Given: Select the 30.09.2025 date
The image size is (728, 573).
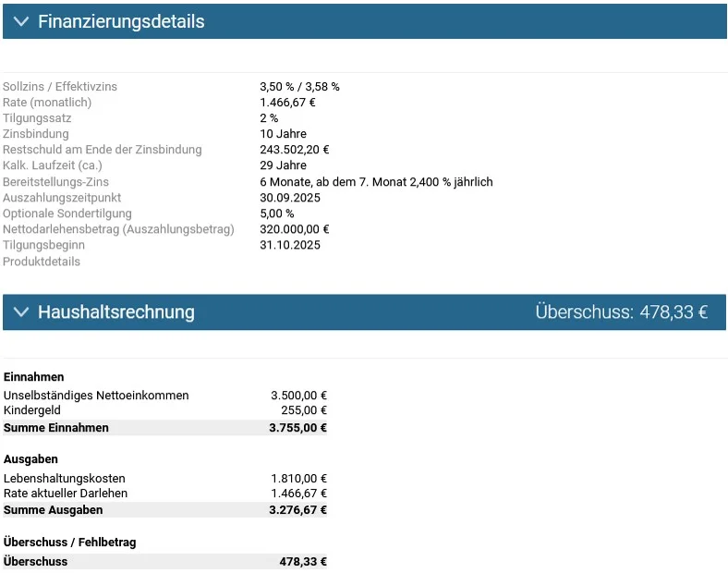Looking at the screenshot, I should tap(290, 198).
